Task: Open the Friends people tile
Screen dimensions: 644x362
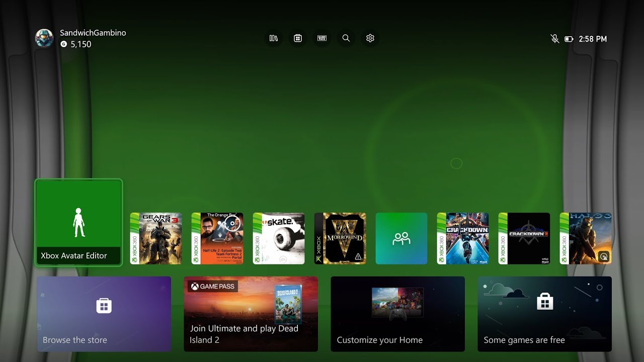Action: pos(401,238)
